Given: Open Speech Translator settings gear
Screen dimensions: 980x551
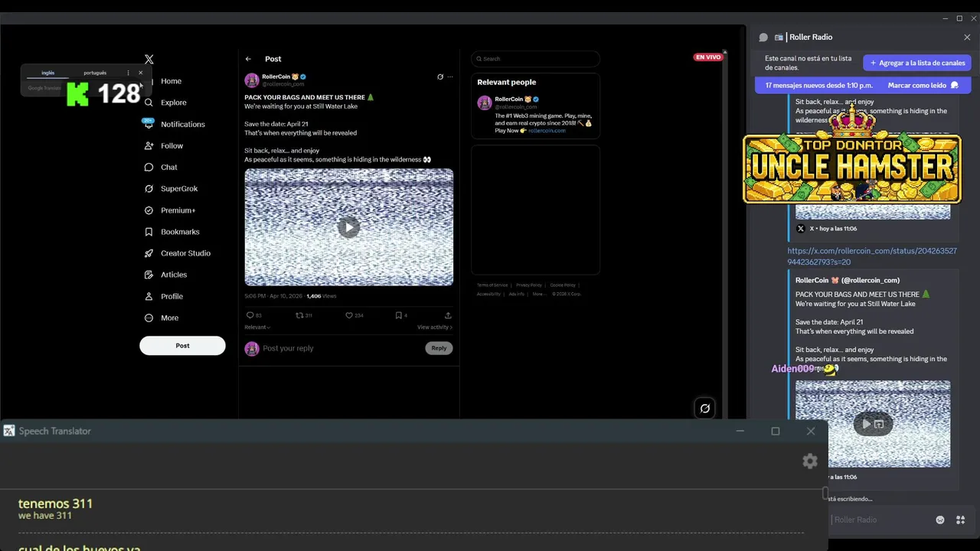Looking at the screenshot, I should coord(810,461).
